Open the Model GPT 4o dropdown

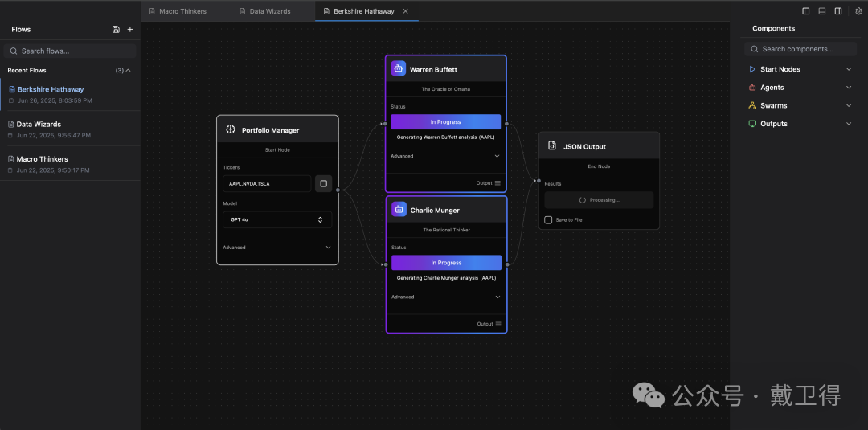tap(277, 219)
